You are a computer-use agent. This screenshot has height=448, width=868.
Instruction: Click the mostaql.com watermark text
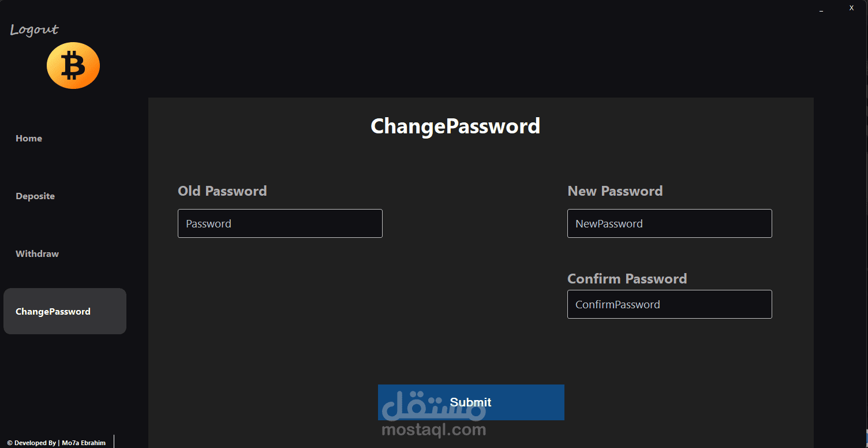point(434,430)
